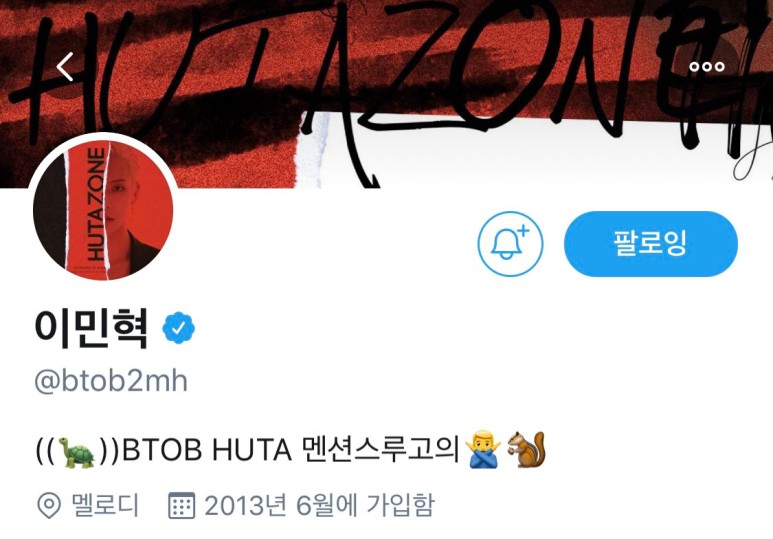Tap the calendar joined-date icon

coord(181,505)
